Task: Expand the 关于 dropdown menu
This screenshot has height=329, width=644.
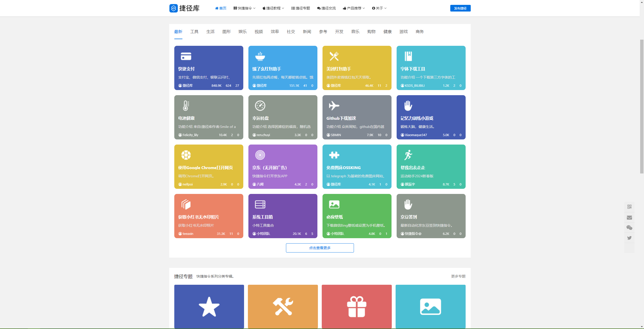Action: coord(379,8)
